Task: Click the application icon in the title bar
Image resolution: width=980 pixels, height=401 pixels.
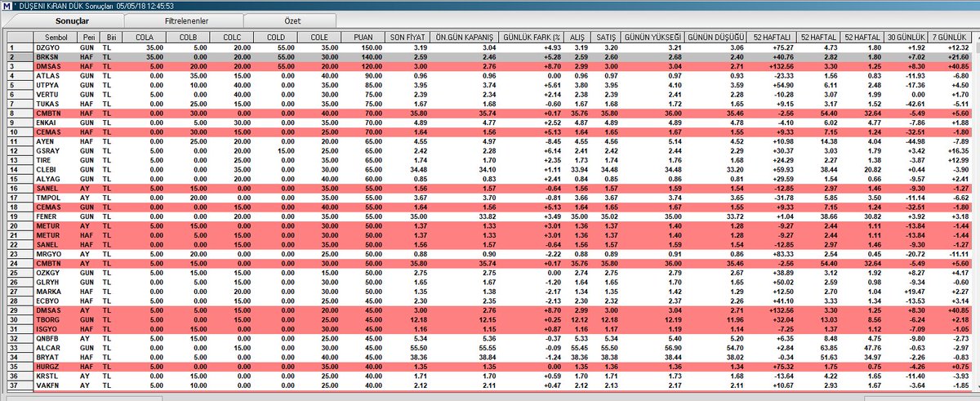Action: [x=7, y=5]
